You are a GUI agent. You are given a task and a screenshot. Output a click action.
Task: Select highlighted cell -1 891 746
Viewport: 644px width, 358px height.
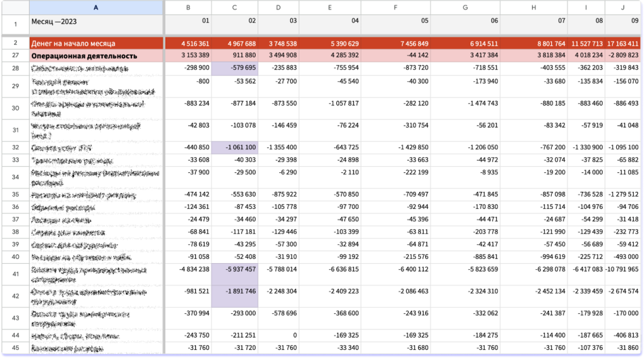[235, 296]
